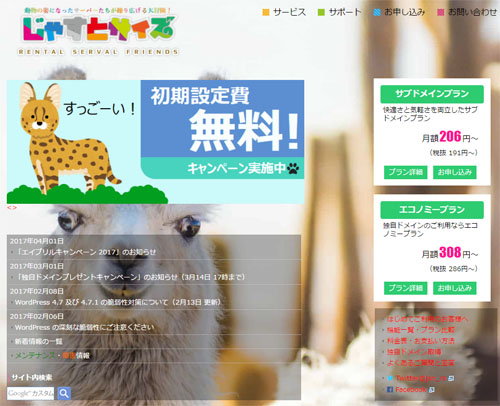Open the Facebook page link

[411, 389]
